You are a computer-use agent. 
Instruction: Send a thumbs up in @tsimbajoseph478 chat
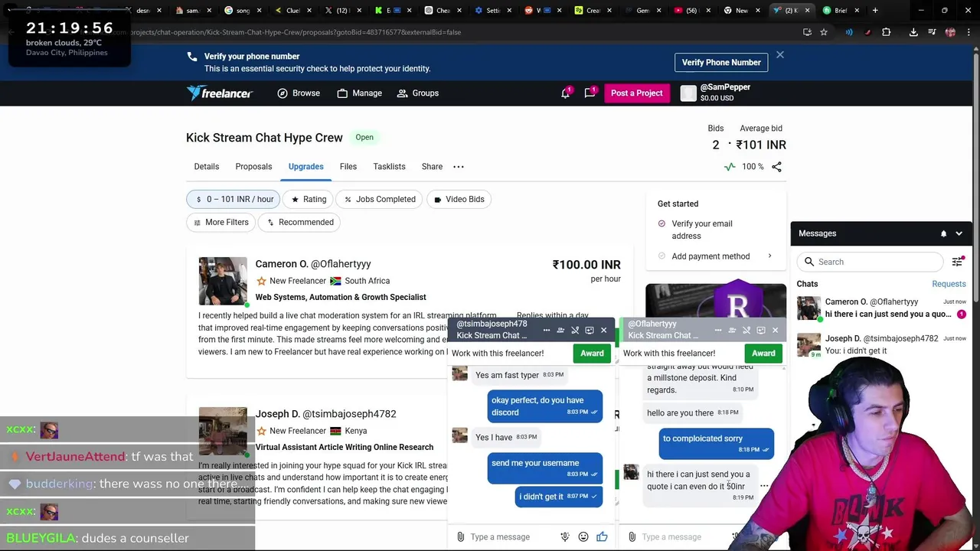(602, 536)
